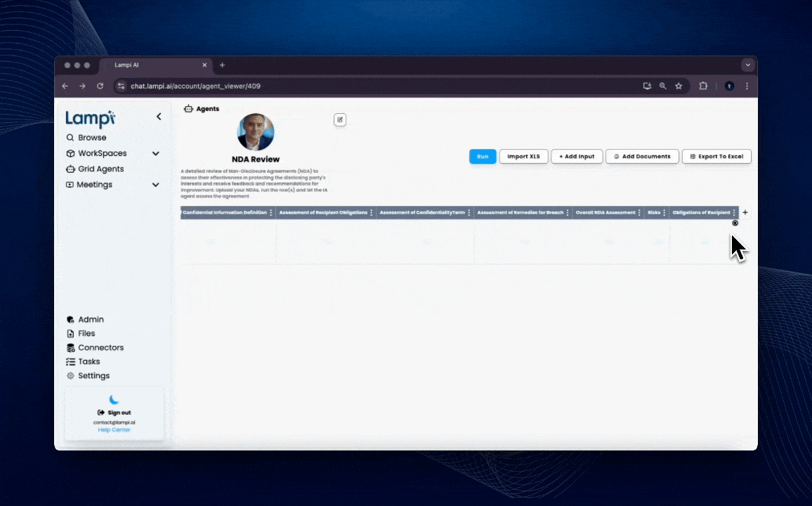Open the browser zoom magnifier icon

[663, 86]
